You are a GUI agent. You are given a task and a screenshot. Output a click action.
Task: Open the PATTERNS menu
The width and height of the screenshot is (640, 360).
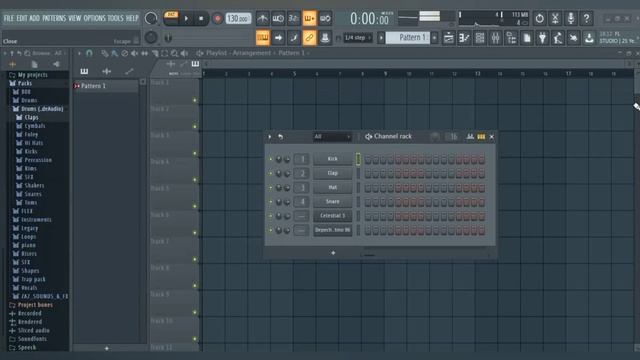54,18
